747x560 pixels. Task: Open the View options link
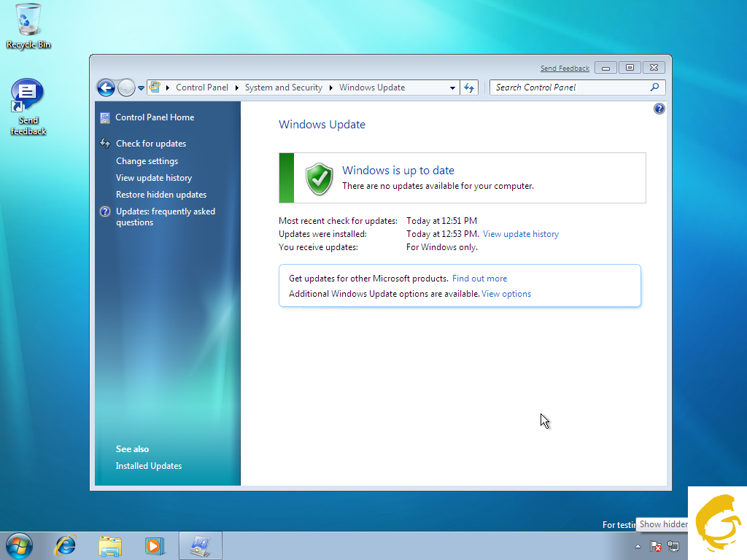506,294
